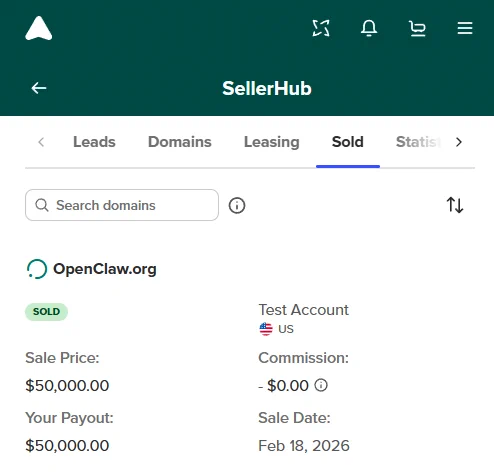Click the SOLD status badge
Viewport: 494px width, 473px height.
pos(46,312)
